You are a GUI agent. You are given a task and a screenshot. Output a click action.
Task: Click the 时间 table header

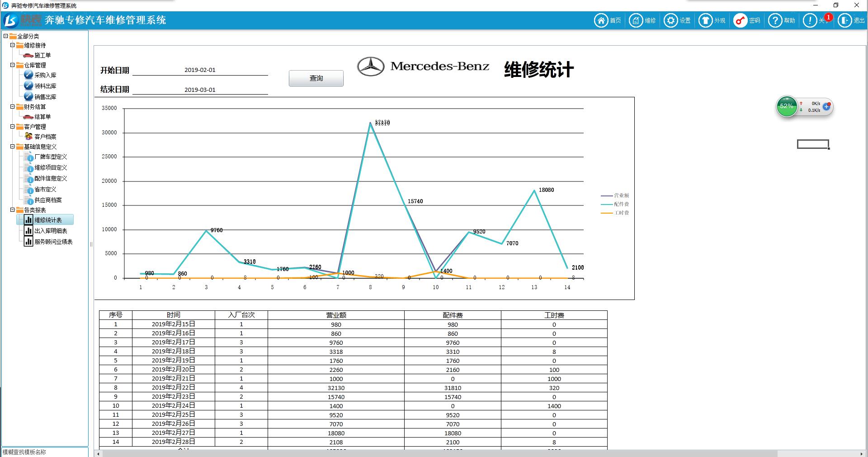(174, 315)
